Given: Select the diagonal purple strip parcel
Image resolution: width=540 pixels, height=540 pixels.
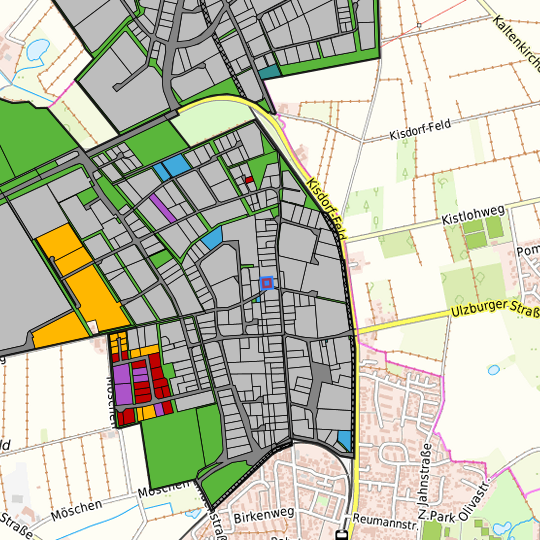Looking at the screenshot, I should 163,208.
